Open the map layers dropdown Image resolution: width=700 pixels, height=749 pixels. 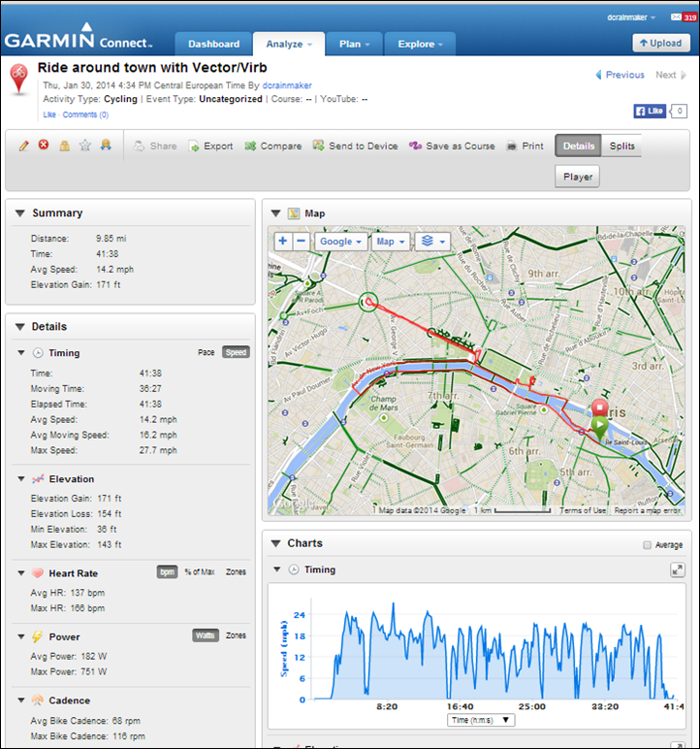pyautogui.click(x=433, y=242)
